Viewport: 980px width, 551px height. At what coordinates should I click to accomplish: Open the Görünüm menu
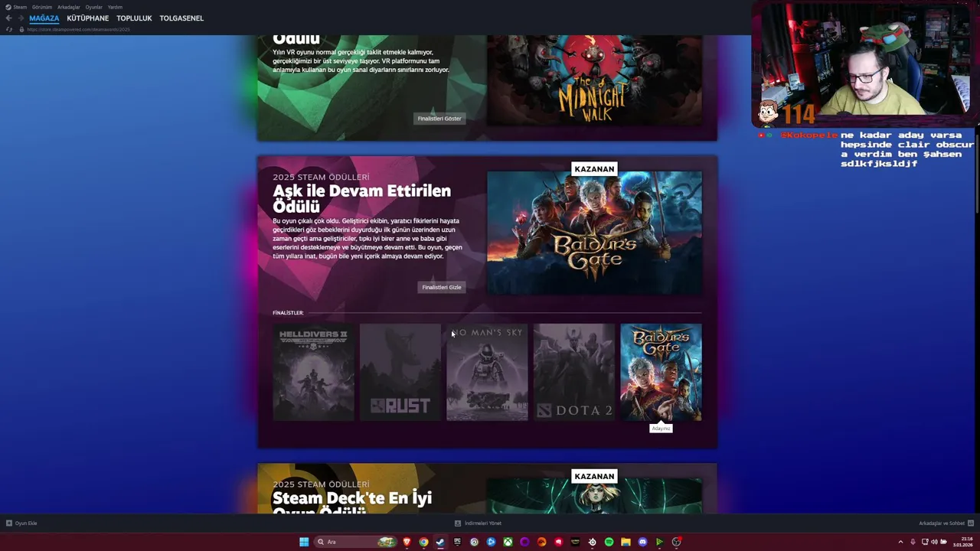(42, 7)
